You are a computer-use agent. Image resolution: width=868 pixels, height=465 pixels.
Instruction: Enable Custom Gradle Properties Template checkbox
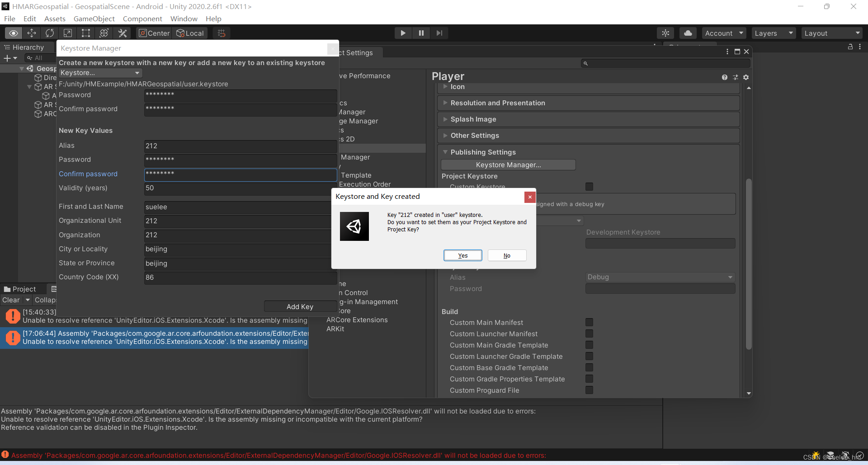click(x=589, y=379)
